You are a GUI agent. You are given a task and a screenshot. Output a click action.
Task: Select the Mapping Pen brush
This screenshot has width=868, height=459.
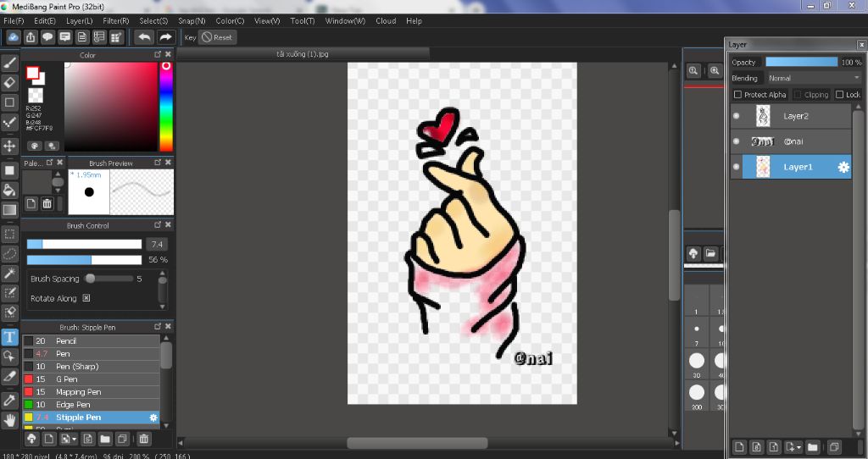pyautogui.click(x=92, y=392)
